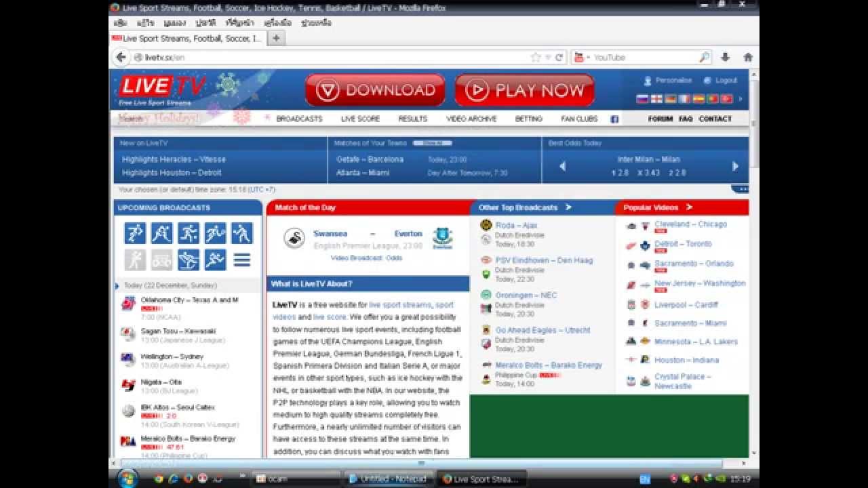Click the red DOWNLOAD button

(x=375, y=90)
